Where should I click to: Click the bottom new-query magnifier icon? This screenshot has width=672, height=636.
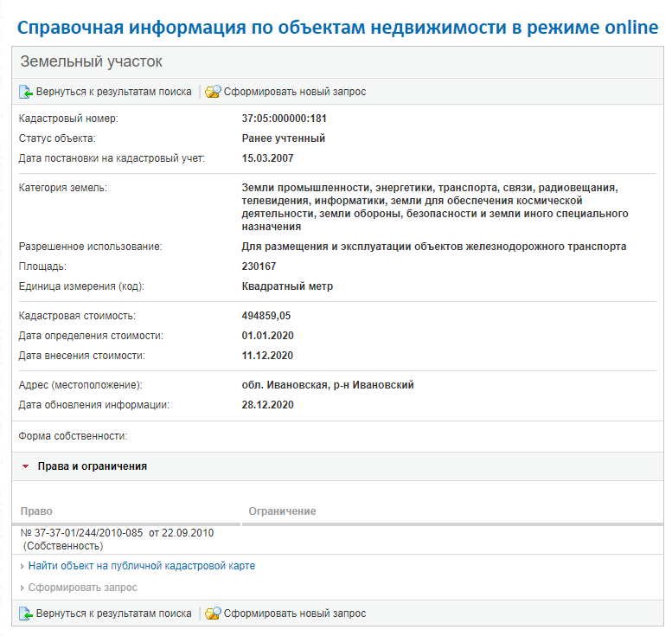tap(213, 614)
